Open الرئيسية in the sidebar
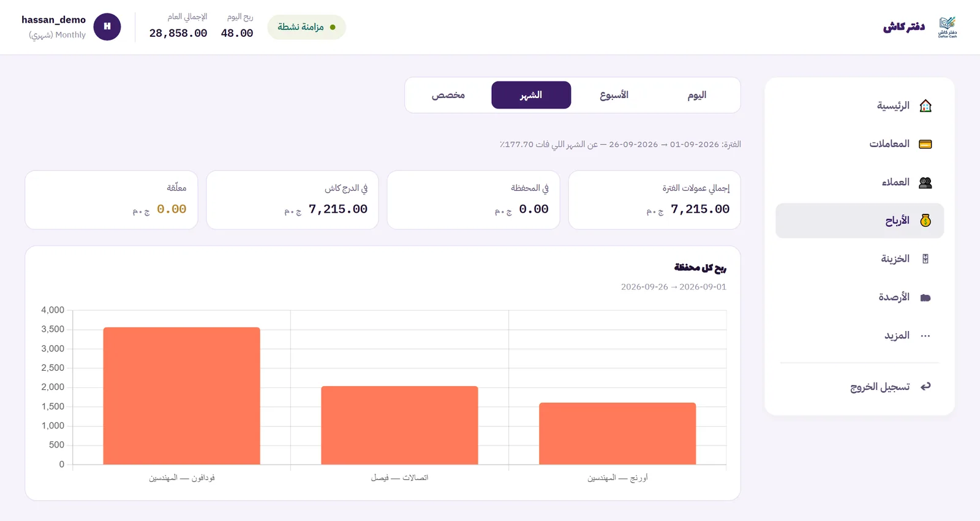980x521 pixels. [x=859, y=105]
